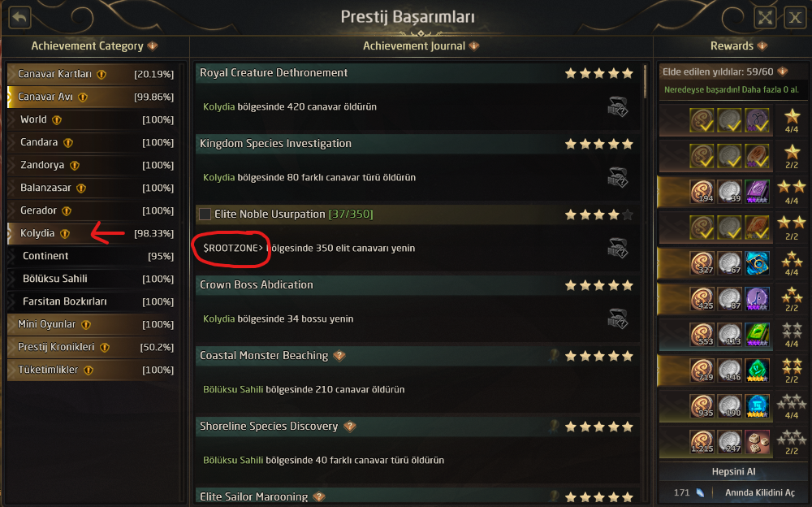Click reward chest icon for Crown Boss Abdication

click(617, 318)
